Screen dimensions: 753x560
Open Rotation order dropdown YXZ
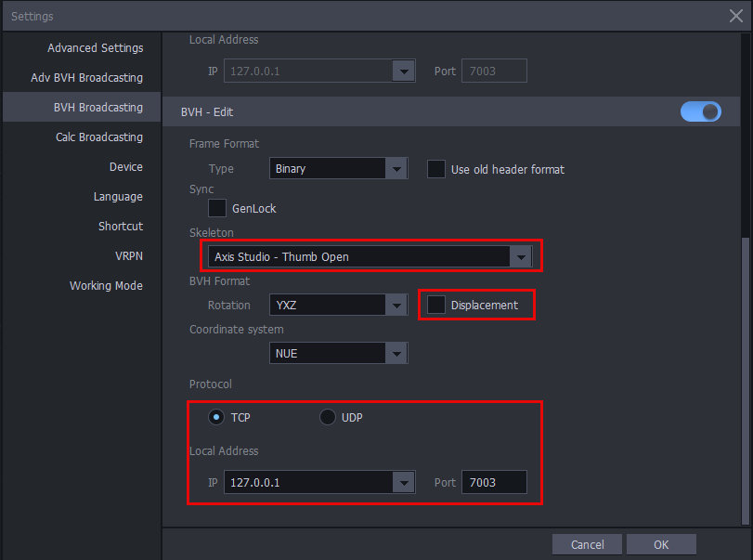coord(339,305)
